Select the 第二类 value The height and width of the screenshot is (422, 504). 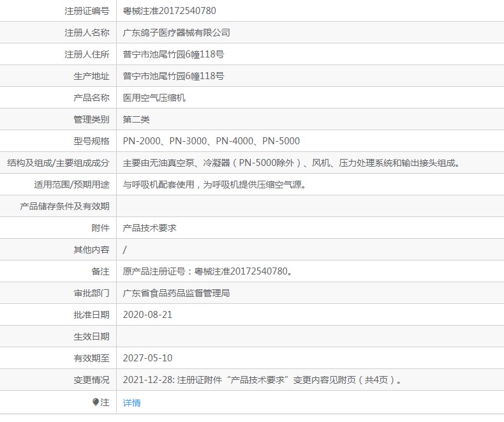pos(136,119)
